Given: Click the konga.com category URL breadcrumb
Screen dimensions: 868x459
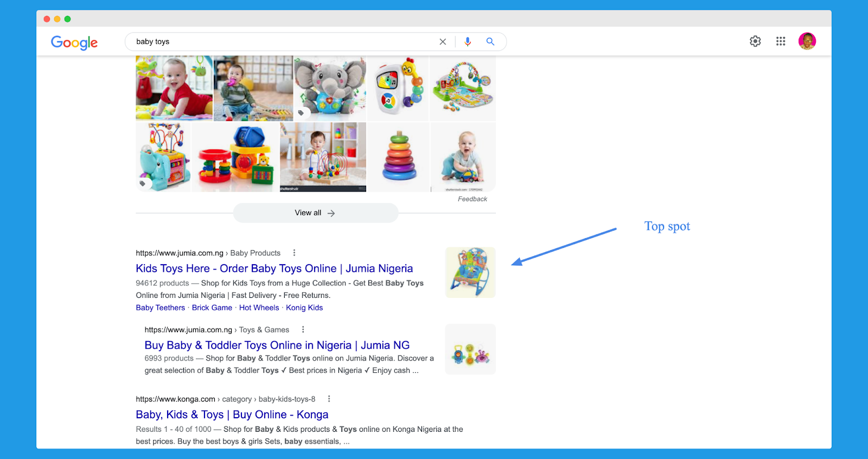Looking at the screenshot, I should pos(226,399).
